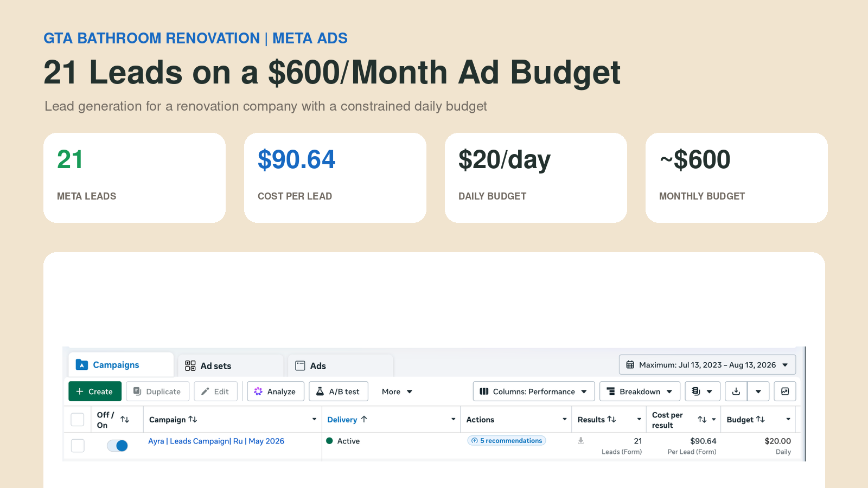The width and height of the screenshot is (868, 488).
Task: Expand the export options arrow
Action: click(758, 391)
